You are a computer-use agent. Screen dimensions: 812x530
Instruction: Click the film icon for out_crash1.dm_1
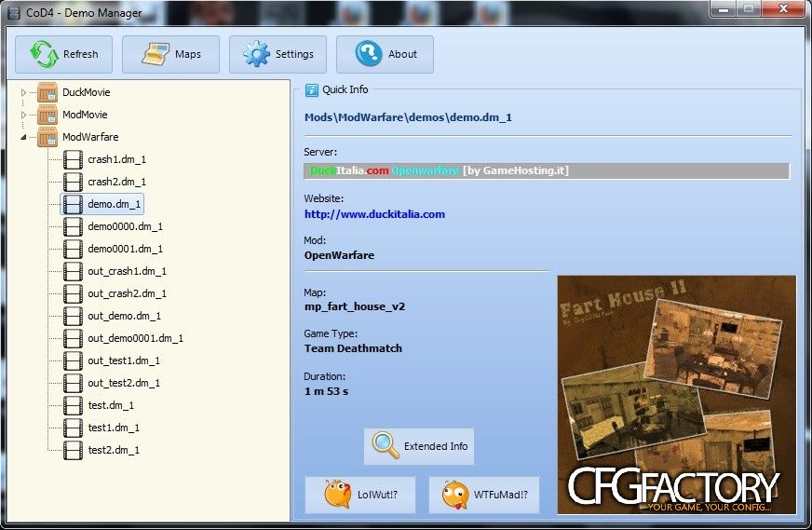(73, 271)
